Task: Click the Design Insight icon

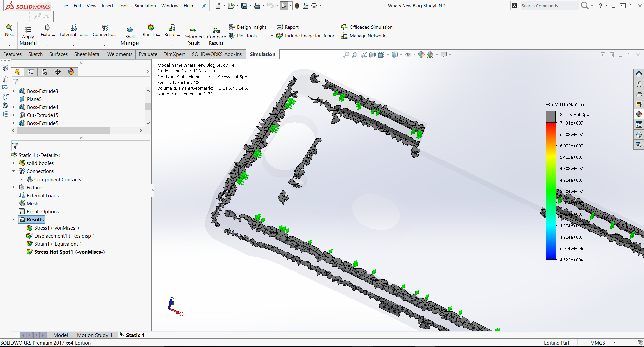Action: pyautogui.click(x=232, y=27)
